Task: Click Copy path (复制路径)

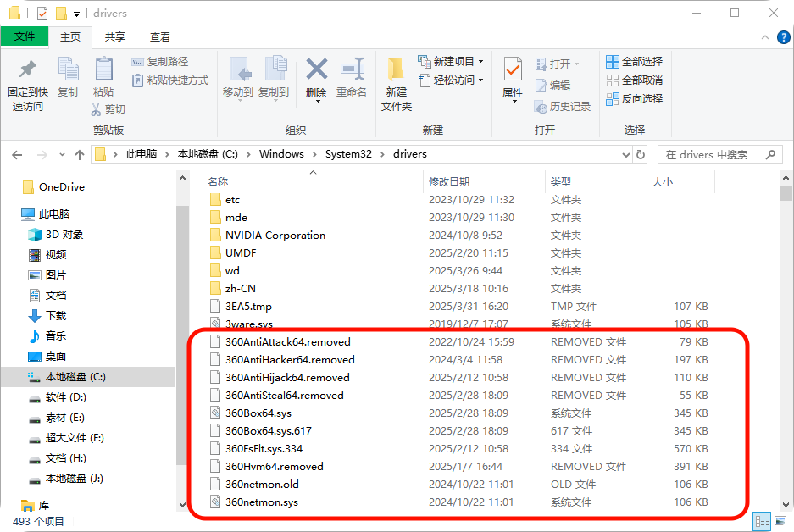Action: point(160,62)
